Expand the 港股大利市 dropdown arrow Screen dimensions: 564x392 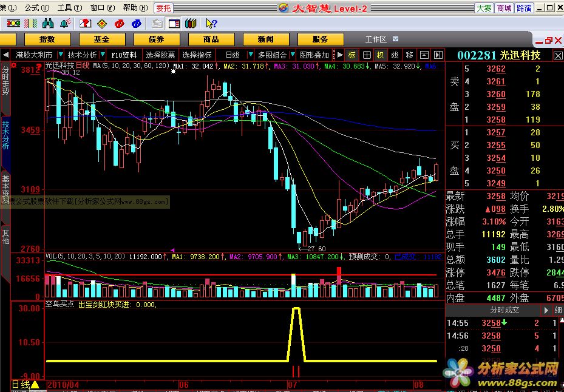click(61, 55)
